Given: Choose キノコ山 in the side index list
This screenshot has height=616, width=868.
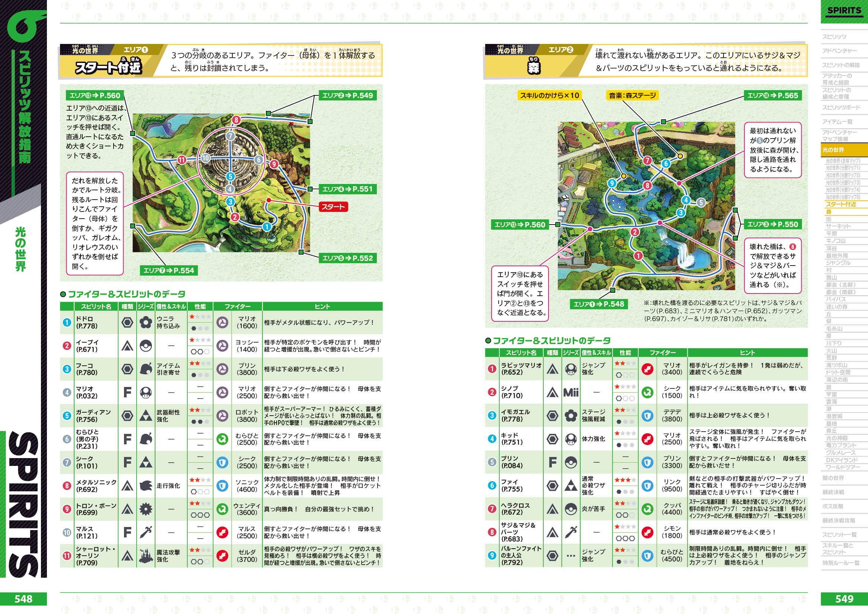Looking at the screenshot, I should 836,241.
